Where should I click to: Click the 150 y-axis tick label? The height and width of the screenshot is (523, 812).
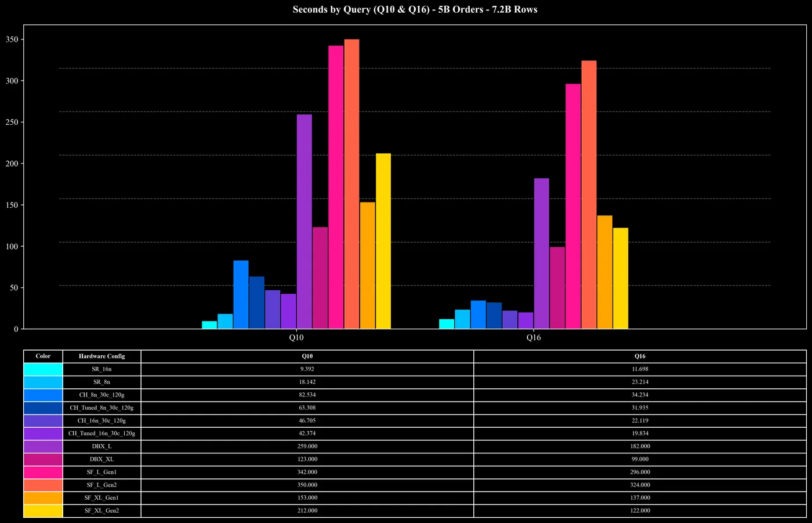tap(12, 205)
